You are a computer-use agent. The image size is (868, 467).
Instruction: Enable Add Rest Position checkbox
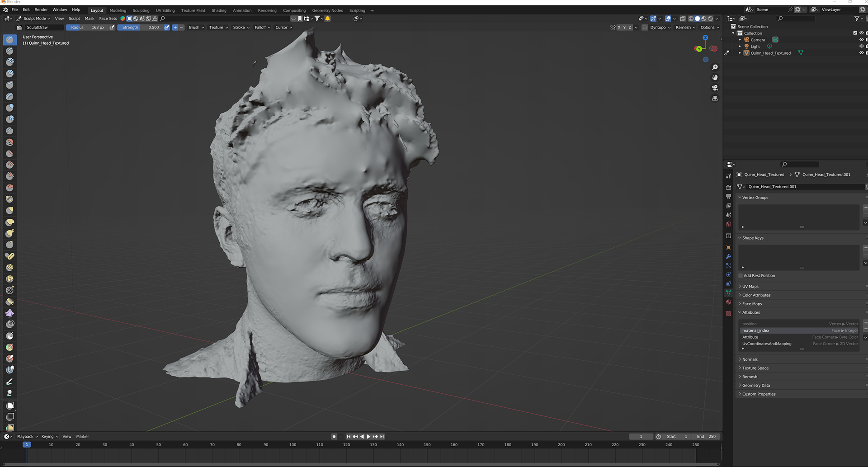[741, 275]
